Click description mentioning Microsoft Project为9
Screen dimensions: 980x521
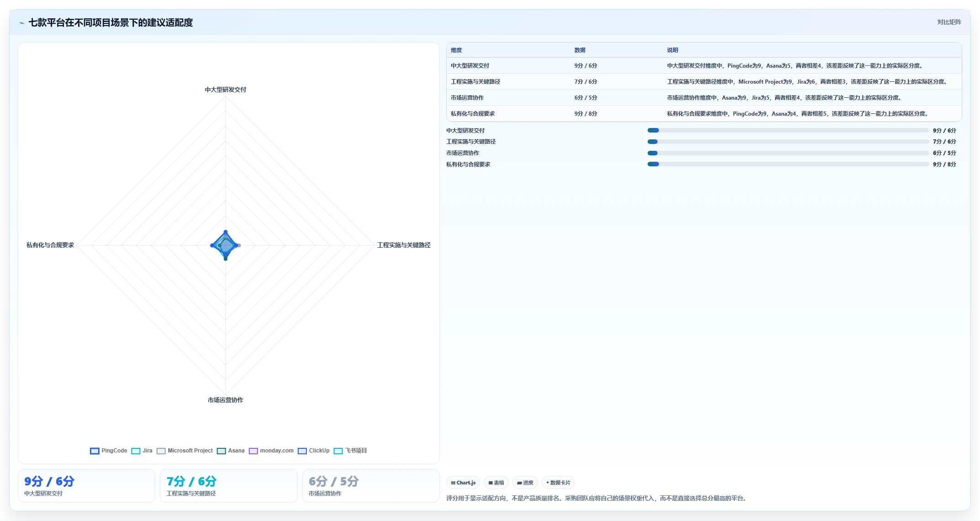808,82
